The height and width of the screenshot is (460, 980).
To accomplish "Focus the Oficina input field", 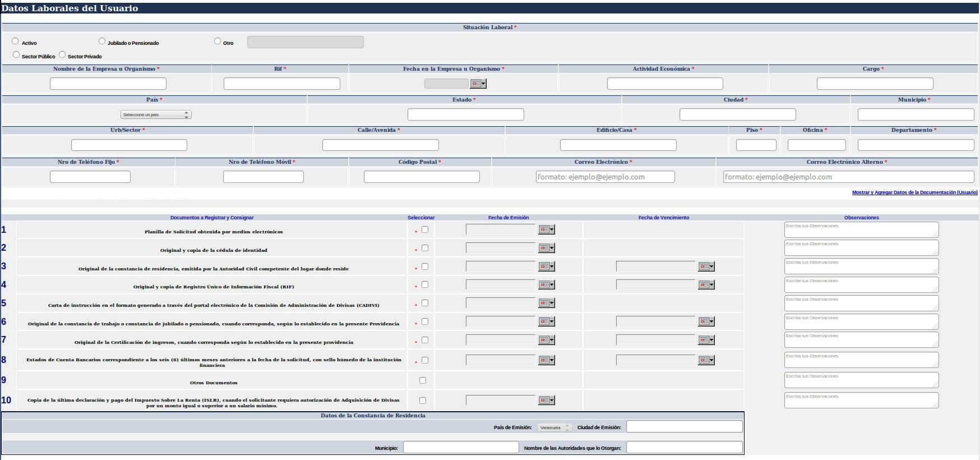I will click(x=816, y=145).
